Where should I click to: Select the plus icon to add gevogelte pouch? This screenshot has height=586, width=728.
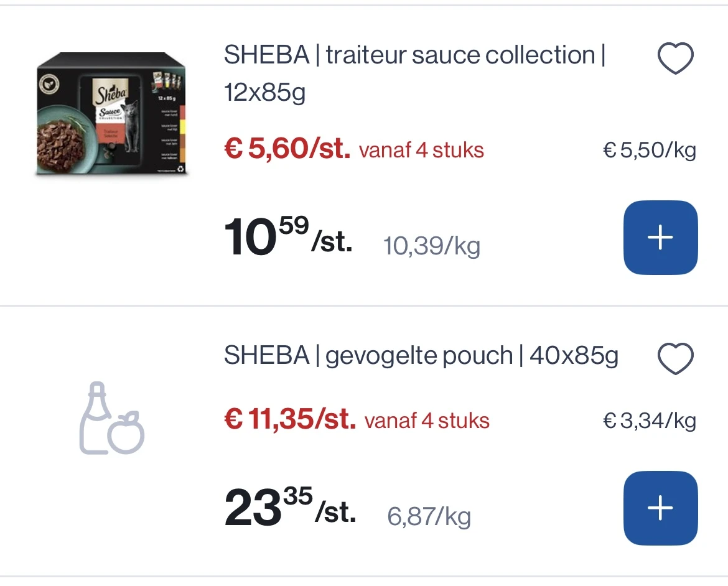[661, 508]
